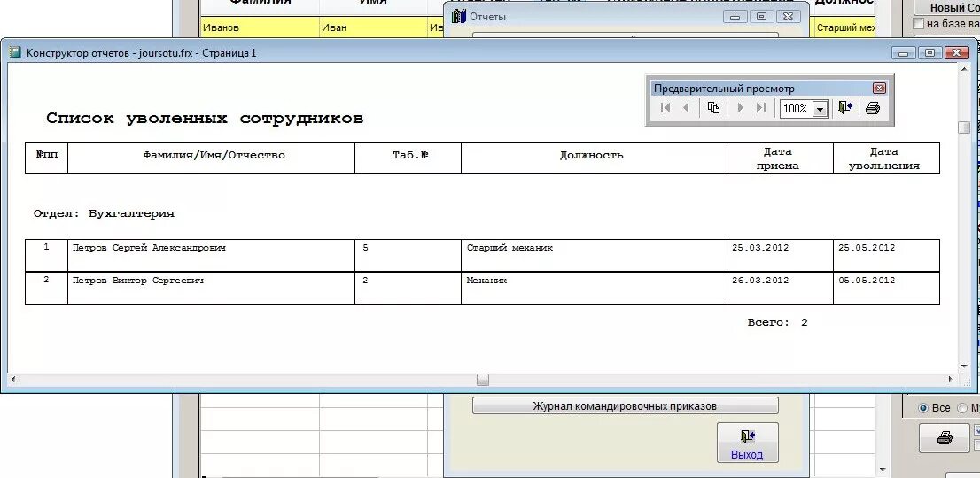The image size is (980, 478).
Task: Click the left arrow of horizontal scrollbar
Action: [x=13, y=380]
